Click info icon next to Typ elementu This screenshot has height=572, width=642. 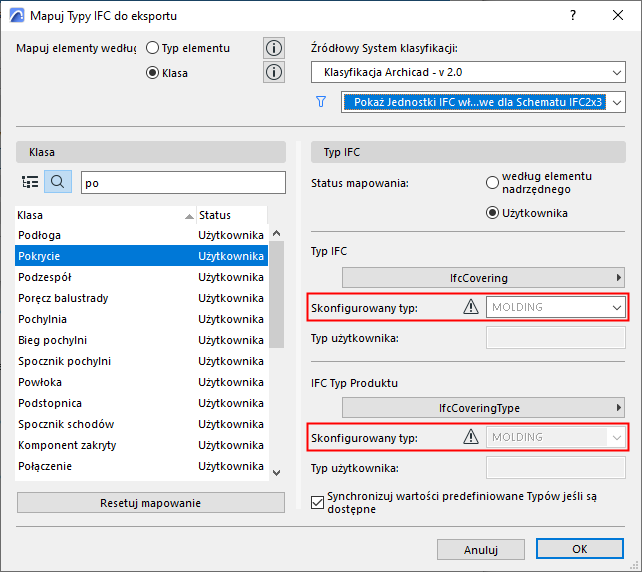coord(273,48)
